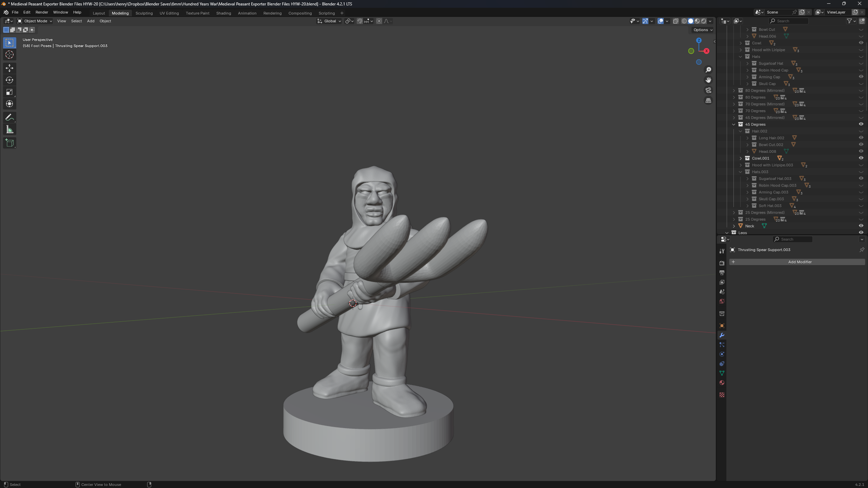Open the Texture properties tab
Viewport: 868px width, 488px height.
point(722,395)
